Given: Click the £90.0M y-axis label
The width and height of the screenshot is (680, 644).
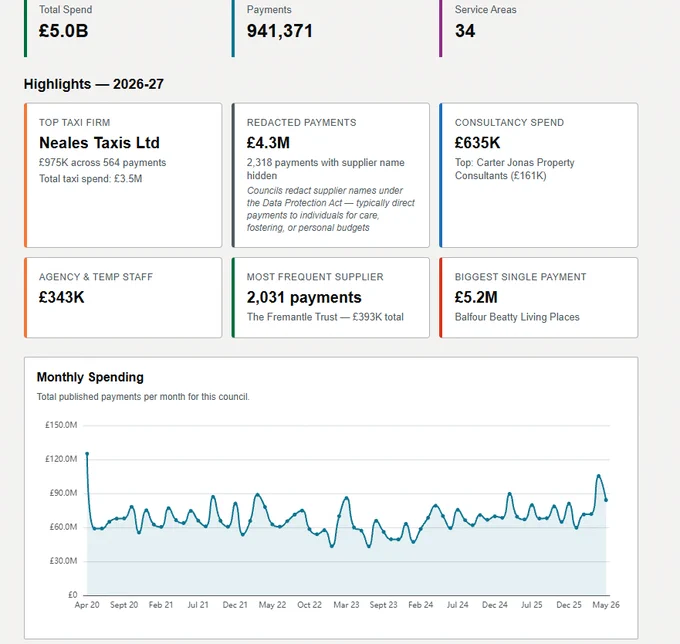Looking at the screenshot, I should (x=63, y=493).
